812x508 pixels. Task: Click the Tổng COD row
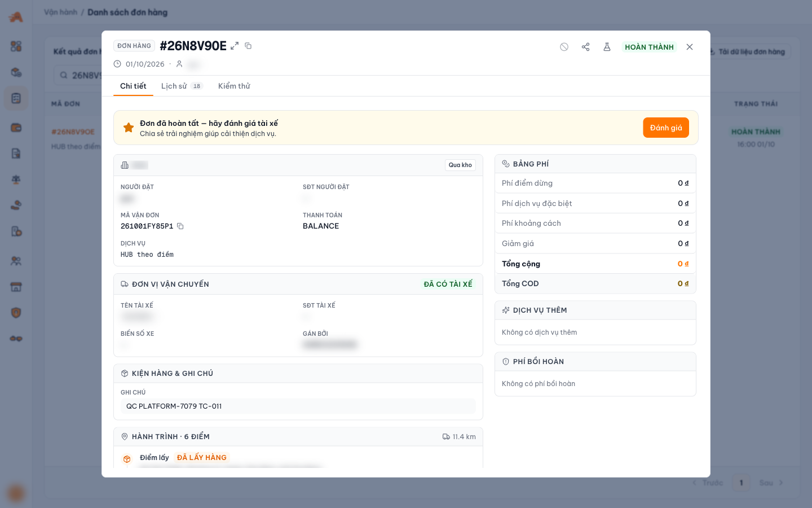click(595, 284)
